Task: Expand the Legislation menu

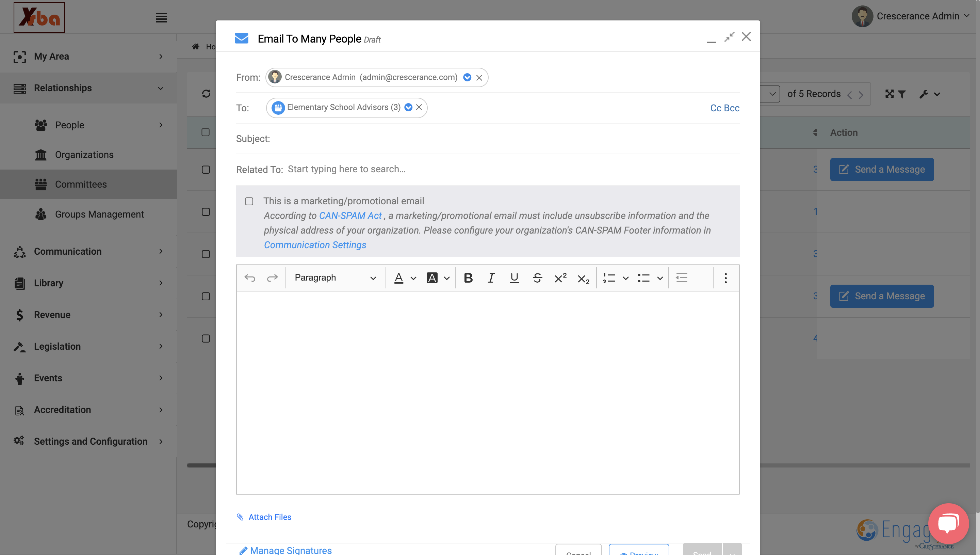Action: pos(88,346)
